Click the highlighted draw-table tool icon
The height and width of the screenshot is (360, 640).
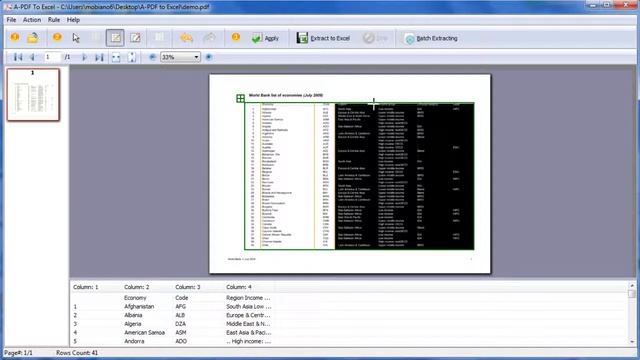[x=115, y=38]
